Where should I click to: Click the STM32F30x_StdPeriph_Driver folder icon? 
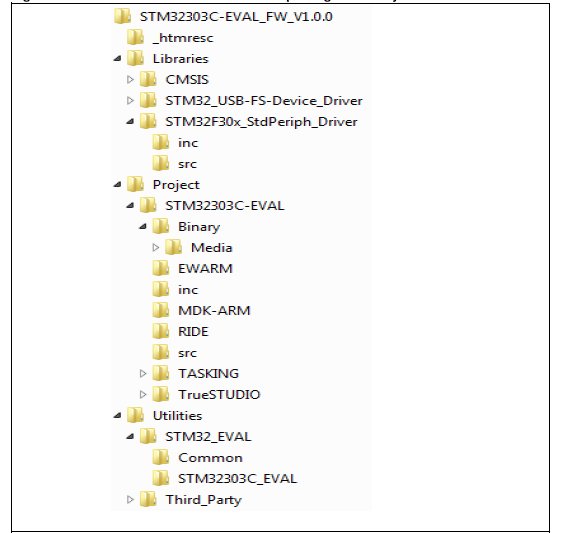(x=148, y=121)
